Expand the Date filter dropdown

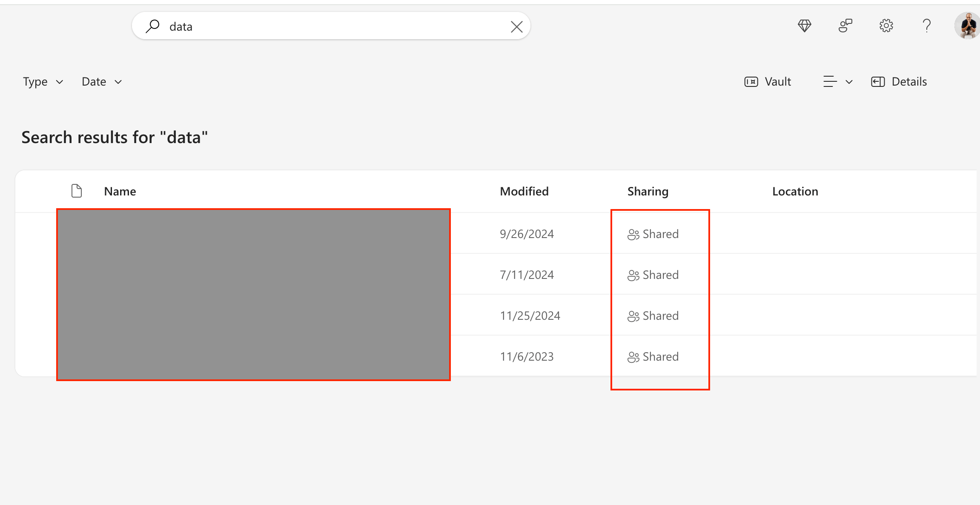tap(102, 82)
